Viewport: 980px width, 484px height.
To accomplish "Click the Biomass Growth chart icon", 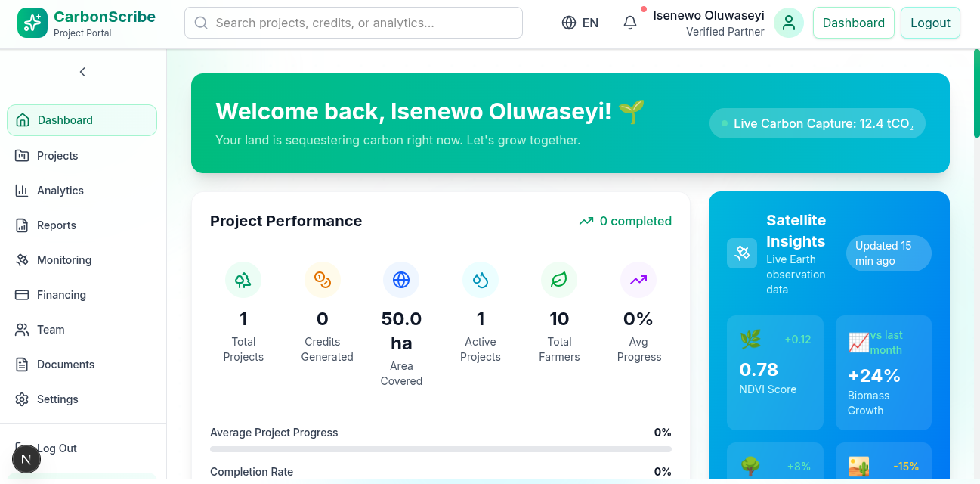I will coord(858,343).
